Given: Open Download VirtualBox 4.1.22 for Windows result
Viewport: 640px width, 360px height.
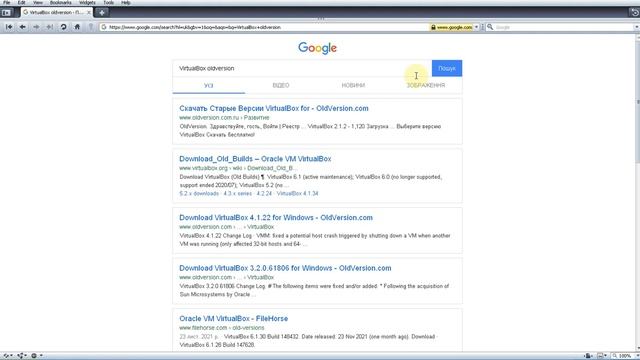Looking at the screenshot, I should [276, 218].
